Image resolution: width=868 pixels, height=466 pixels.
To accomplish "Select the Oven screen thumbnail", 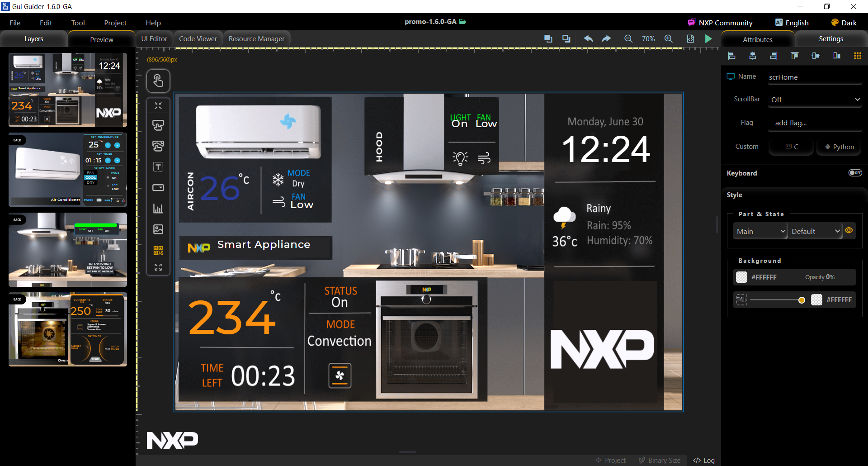I will tap(67, 329).
